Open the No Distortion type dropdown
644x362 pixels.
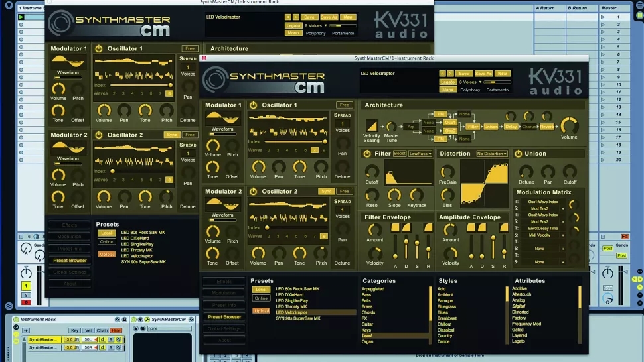[493, 154]
